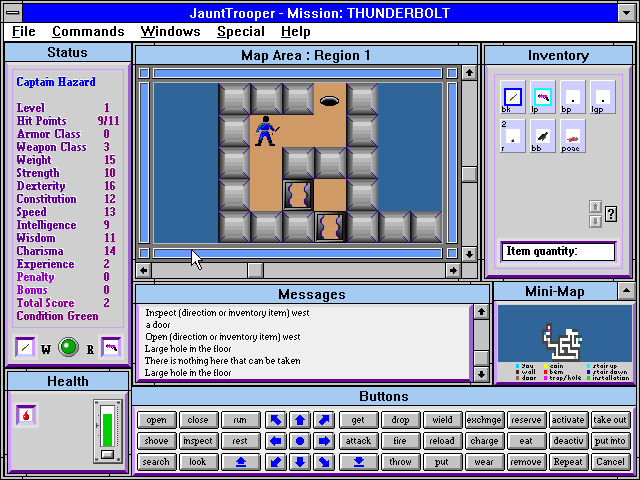Open the Help menu

tap(296, 31)
